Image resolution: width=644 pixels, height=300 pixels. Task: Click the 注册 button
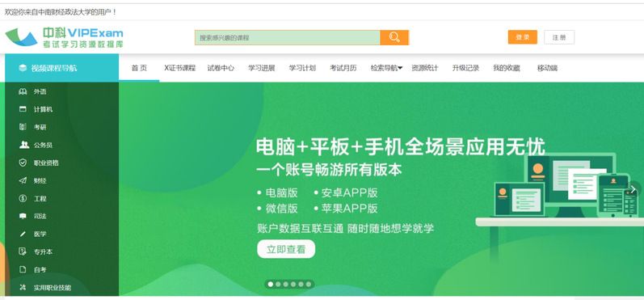[x=559, y=37]
